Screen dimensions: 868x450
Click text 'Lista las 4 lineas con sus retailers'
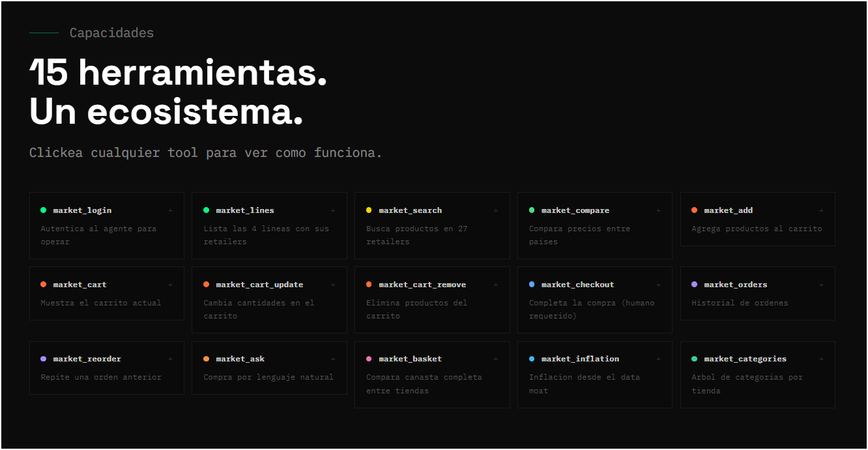266,235
